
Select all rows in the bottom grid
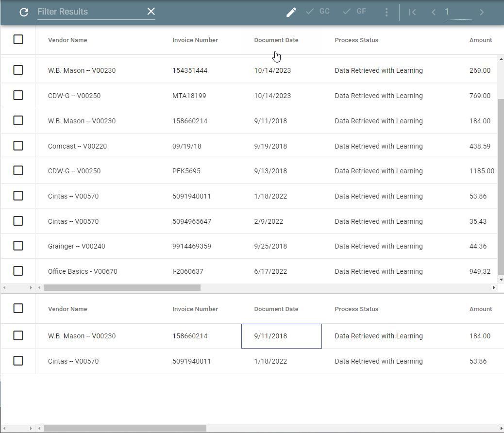pyautogui.click(x=18, y=308)
